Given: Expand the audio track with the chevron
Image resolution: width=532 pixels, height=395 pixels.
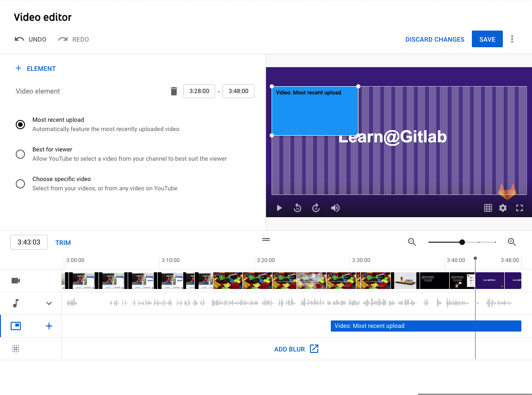Looking at the screenshot, I should click(49, 303).
